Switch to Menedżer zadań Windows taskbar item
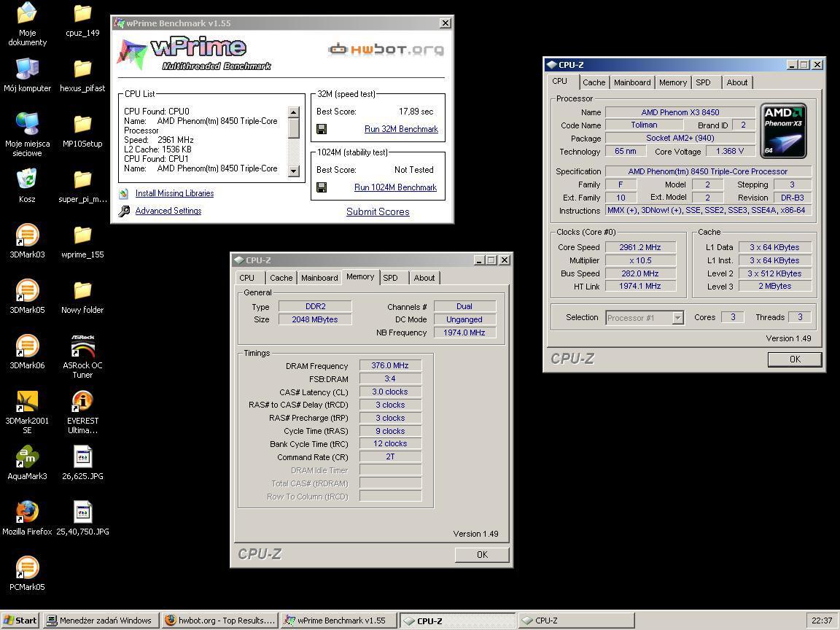This screenshot has width=840, height=630. pyautogui.click(x=101, y=621)
